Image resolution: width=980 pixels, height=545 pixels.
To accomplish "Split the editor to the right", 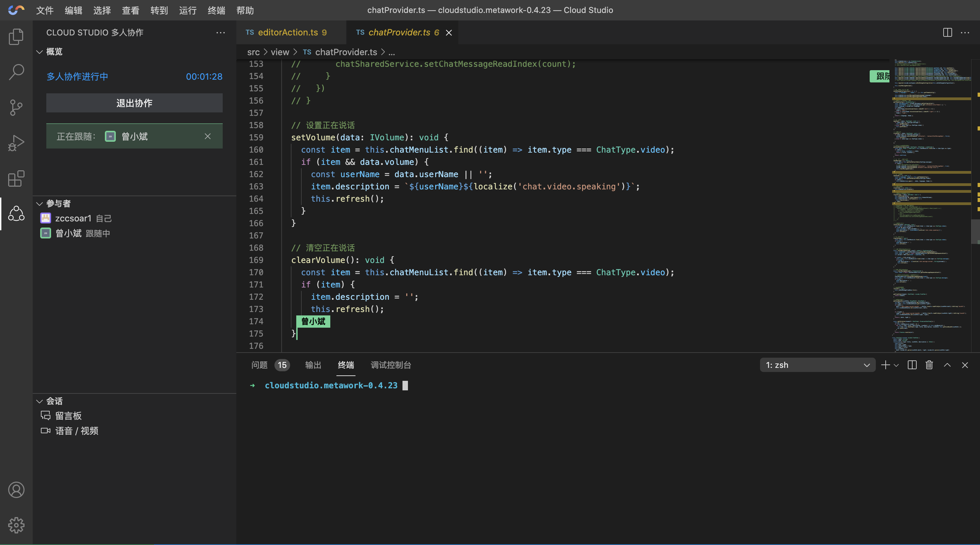I will click(x=948, y=33).
